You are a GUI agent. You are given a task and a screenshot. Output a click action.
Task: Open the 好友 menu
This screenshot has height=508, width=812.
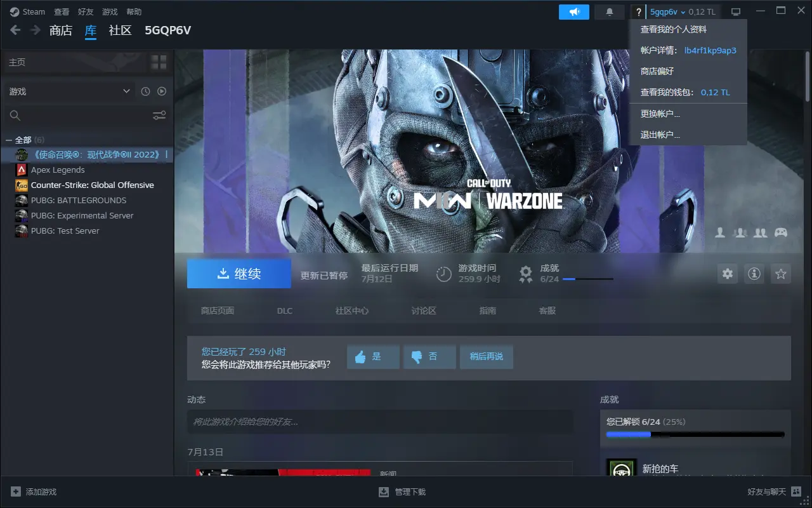(x=86, y=12)
